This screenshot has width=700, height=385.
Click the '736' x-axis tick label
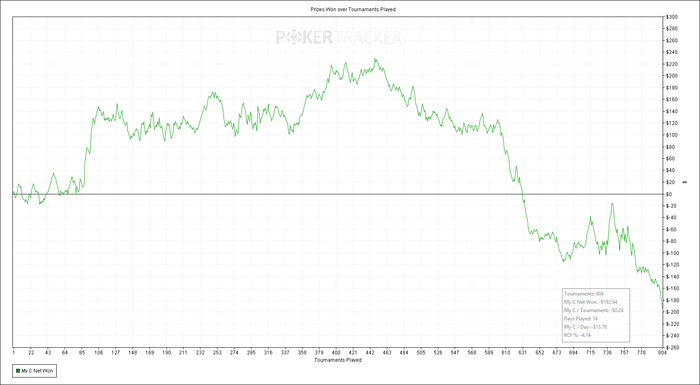[607, 353]
